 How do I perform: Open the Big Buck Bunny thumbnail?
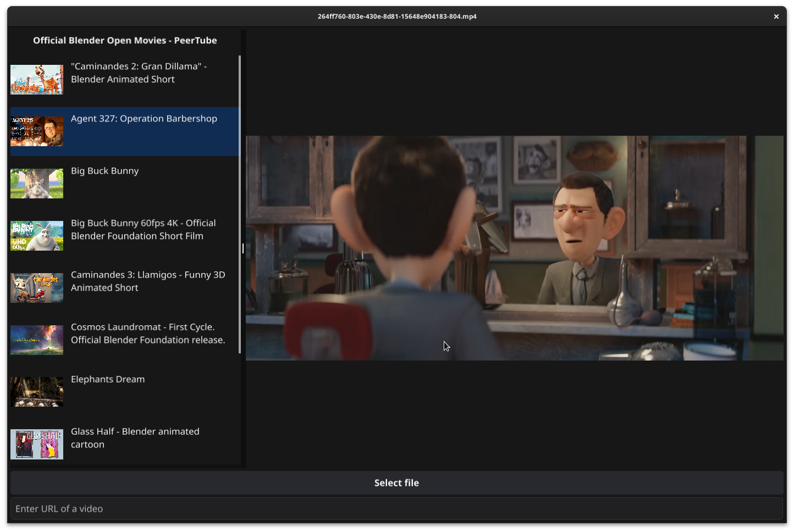[x=37, y=184]
